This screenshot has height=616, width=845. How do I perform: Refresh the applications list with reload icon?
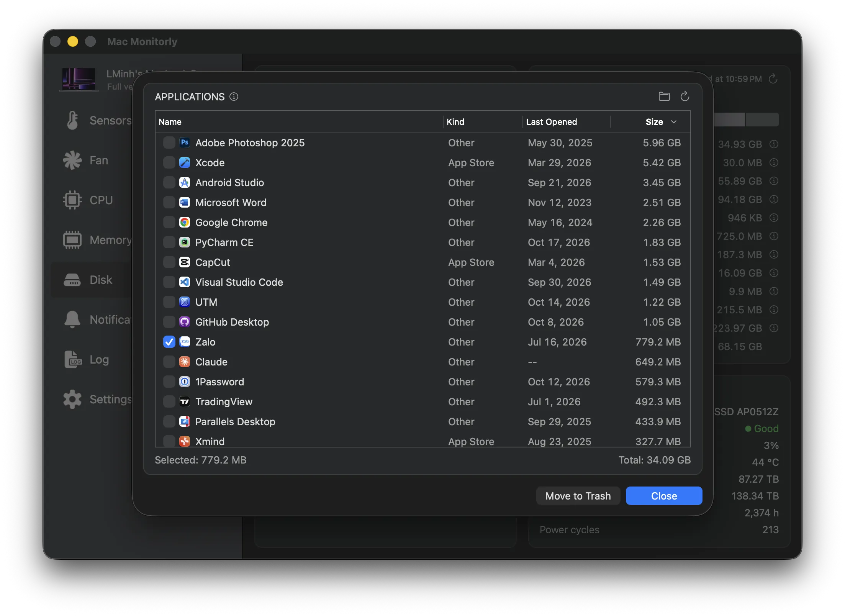[x=685, y=97]
